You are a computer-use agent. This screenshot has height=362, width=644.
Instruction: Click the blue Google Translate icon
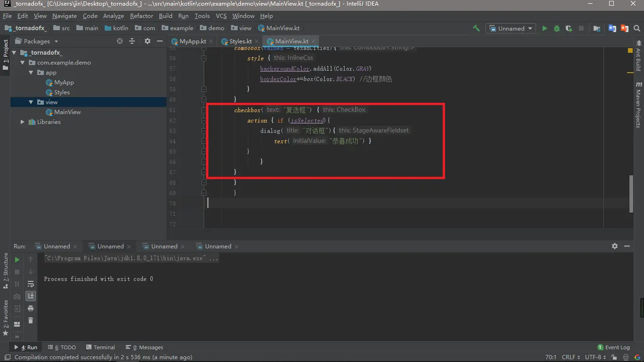[612, 28]
